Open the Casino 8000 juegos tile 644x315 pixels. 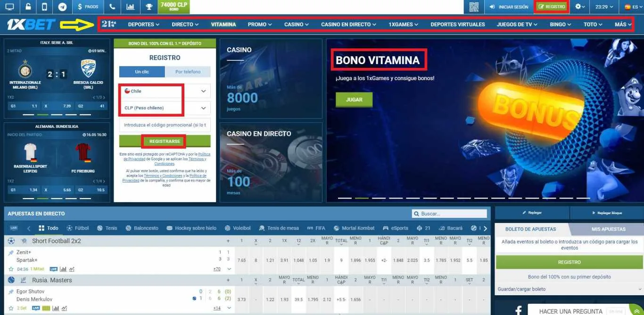[x=271, y=78]
